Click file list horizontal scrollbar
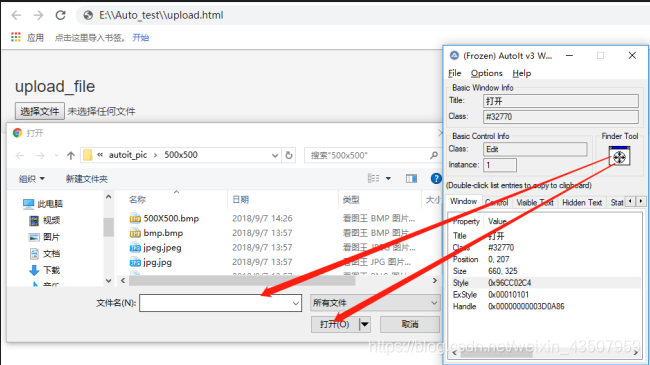The height and width of the screenshot is (365, 650). coord(242,281)
